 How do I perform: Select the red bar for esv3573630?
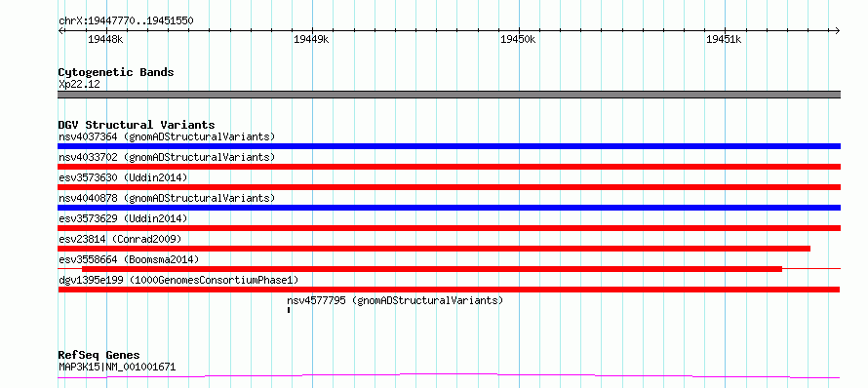click(449, 187)
